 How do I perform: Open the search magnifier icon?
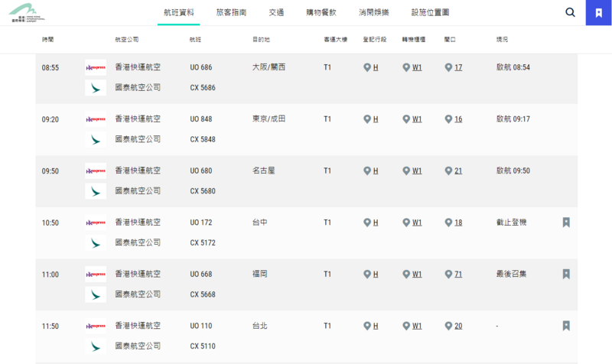(x=570, y=12)
